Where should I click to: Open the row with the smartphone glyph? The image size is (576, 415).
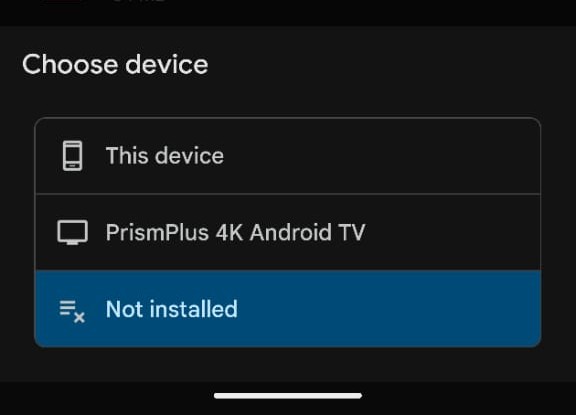288,156
